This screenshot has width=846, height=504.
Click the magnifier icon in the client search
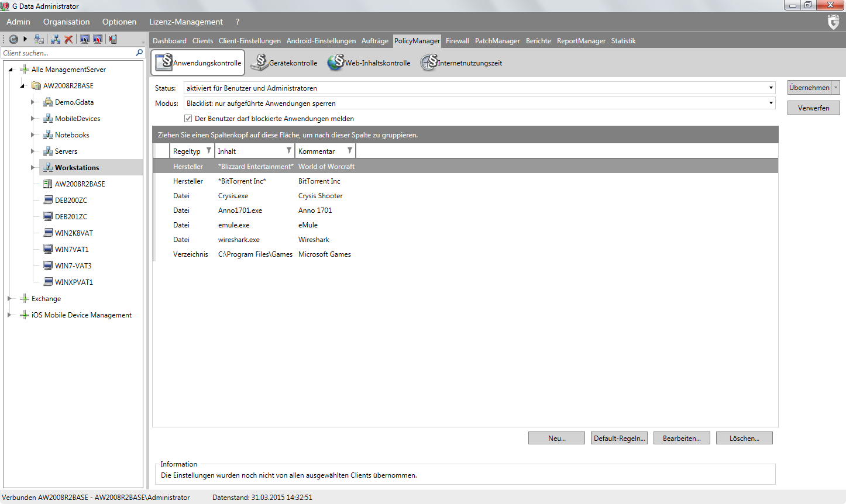coord(139,53)
